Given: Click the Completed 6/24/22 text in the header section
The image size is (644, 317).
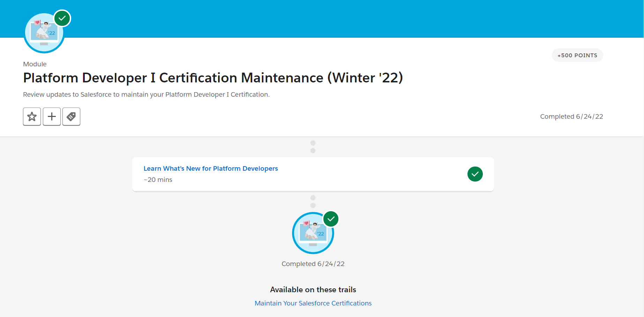Looking at the screenshot, I should pyautogui.click(x=571, y=117).
